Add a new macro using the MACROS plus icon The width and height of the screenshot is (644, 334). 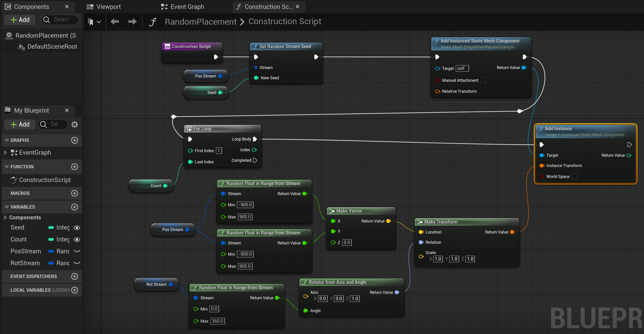coord(75,193)
